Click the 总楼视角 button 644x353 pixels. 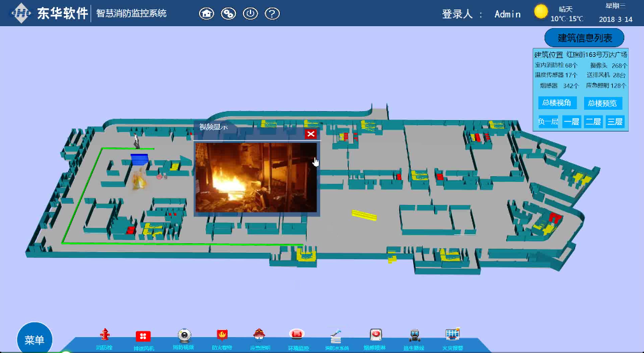558,103
